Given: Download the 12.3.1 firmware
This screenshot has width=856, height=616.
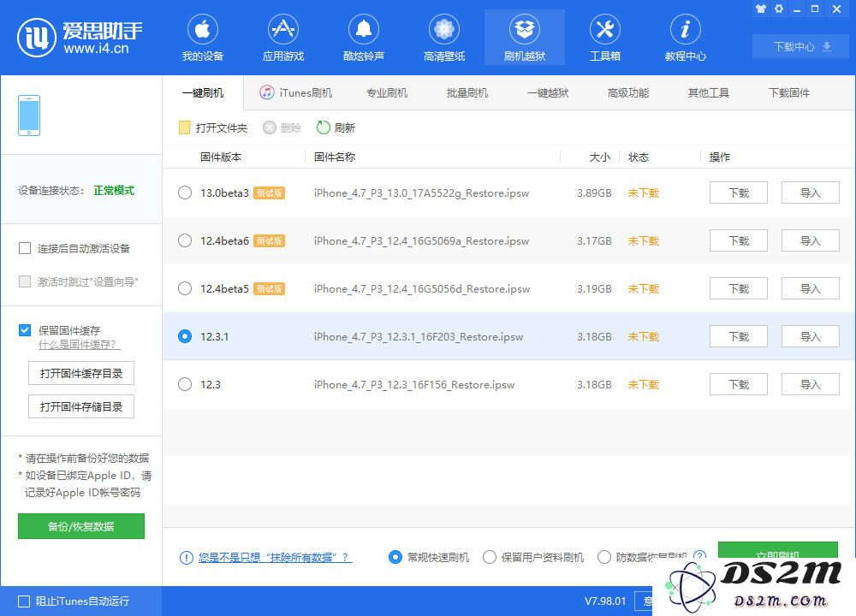Looking at the screenshot, I should pos(739,336).
